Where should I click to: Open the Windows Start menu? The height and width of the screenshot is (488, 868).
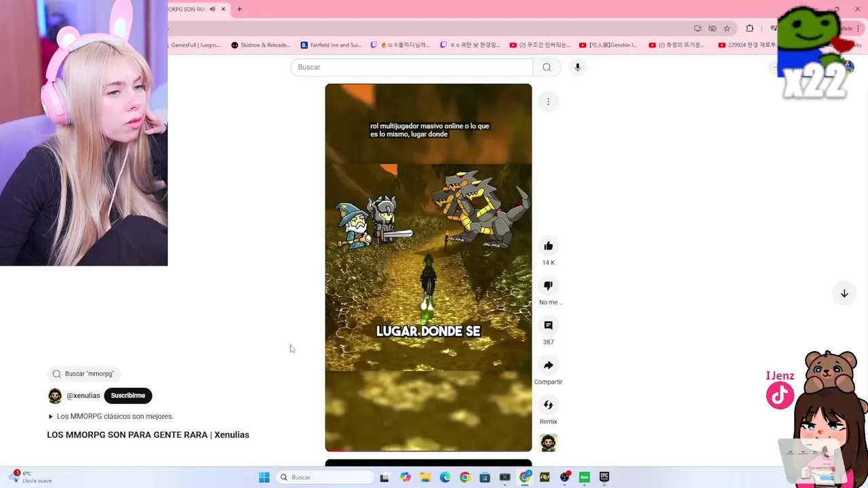[x=264, y=477]
